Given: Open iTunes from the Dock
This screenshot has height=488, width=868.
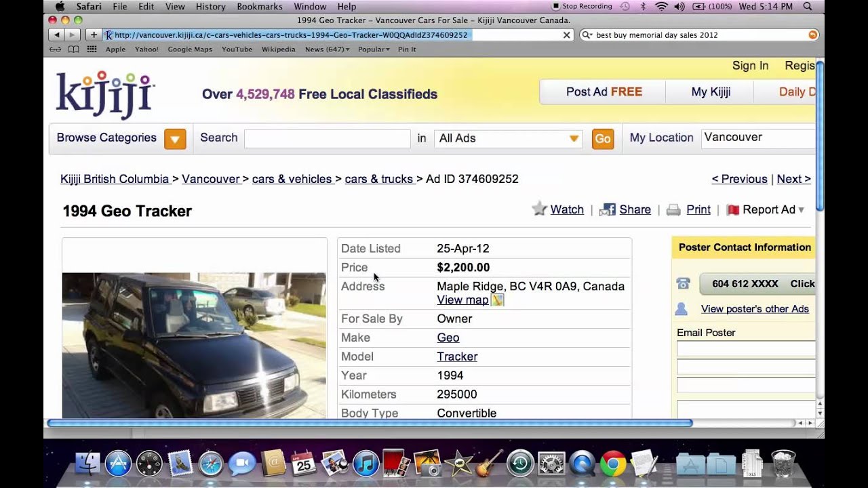Looking at the screenshot, I should [366, 464].
